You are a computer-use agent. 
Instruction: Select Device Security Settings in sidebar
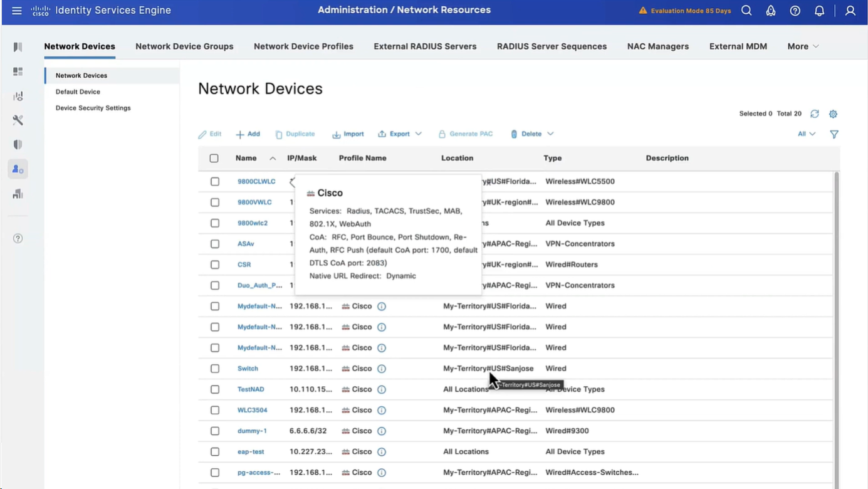(x=93, y=108)
